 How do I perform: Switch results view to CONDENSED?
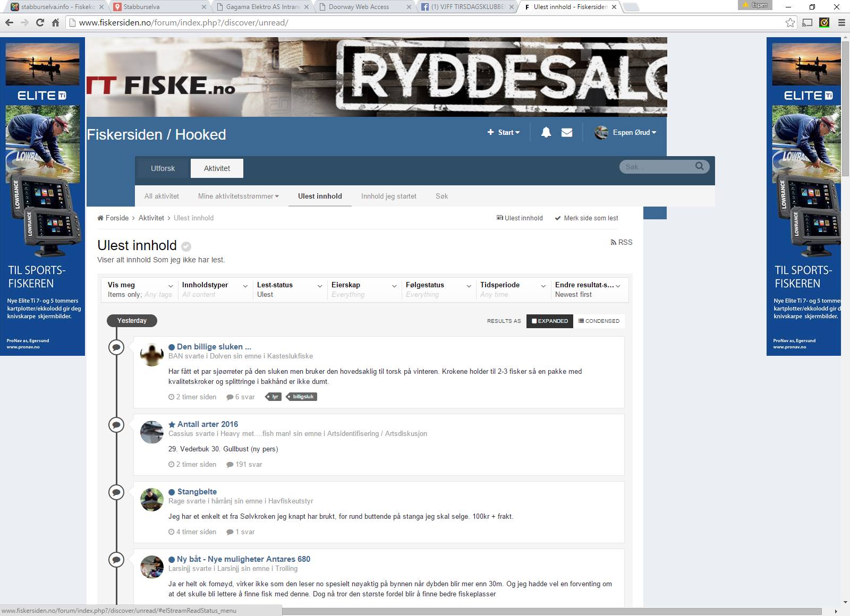599,321
